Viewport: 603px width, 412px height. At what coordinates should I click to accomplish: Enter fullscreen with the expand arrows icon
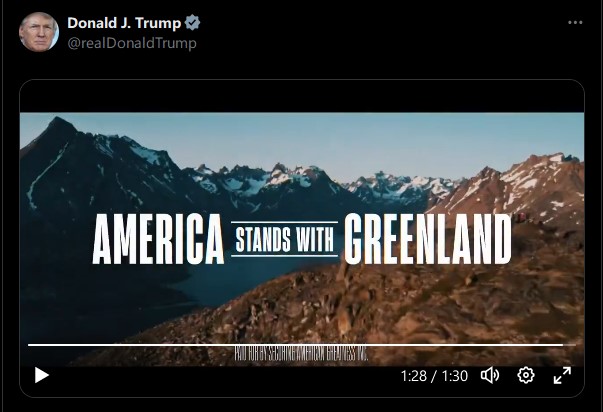562,375
